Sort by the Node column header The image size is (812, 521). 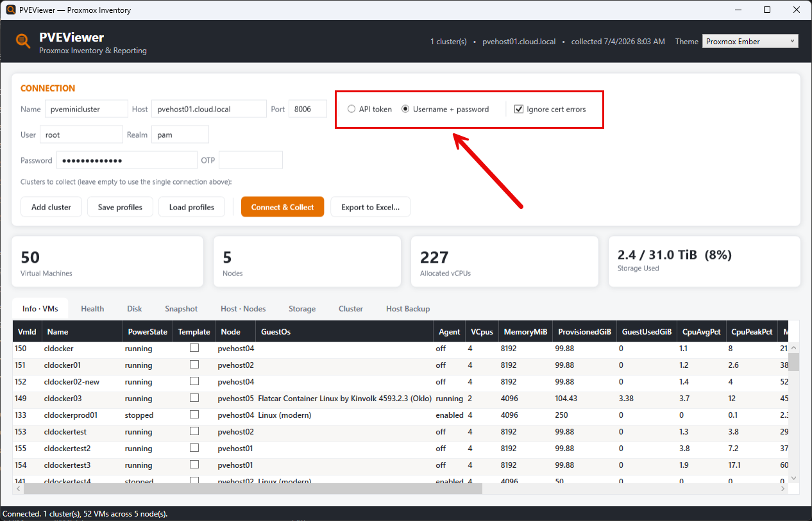tap(235, 331)
